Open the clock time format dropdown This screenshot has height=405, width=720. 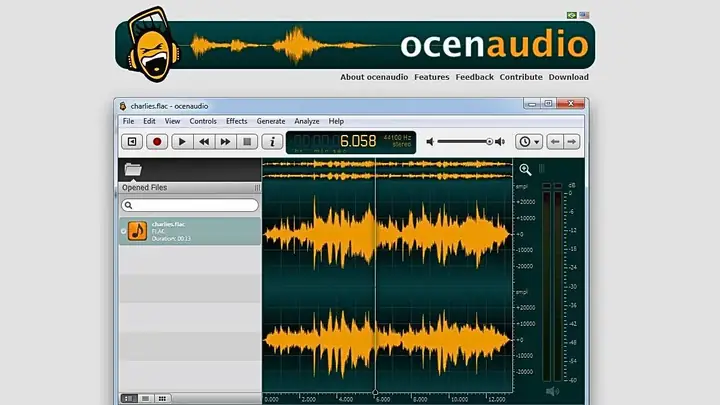coord(529,141)
